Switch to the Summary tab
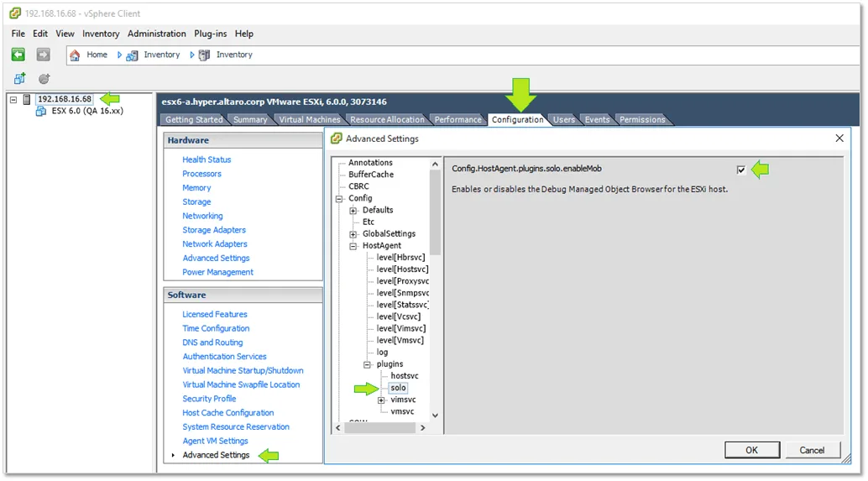This screenshot has height=481, width=868. click(x=250, y=119)
